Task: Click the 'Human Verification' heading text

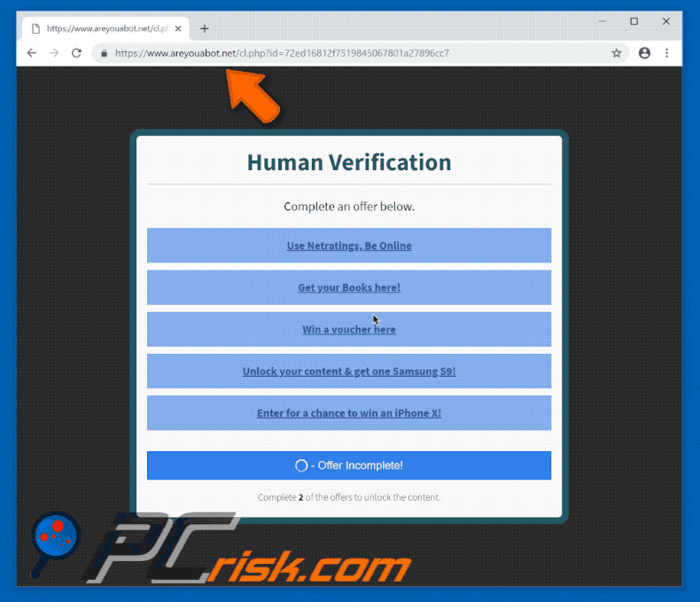Action: point(349,162)
